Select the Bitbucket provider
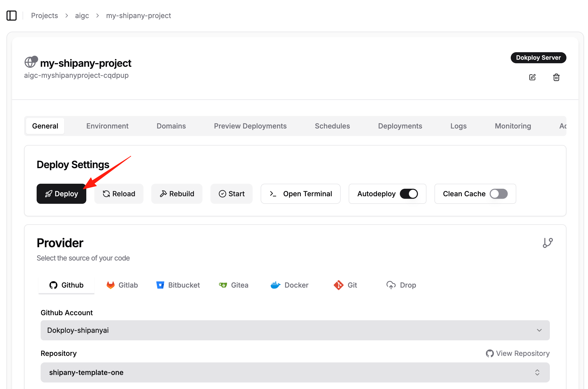 click(178, 285)
